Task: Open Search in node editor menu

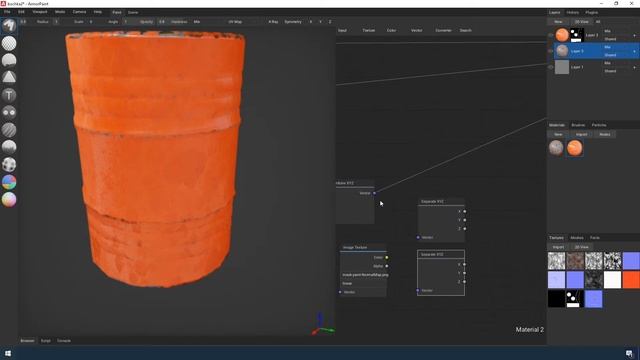Action: pos(465,30)
